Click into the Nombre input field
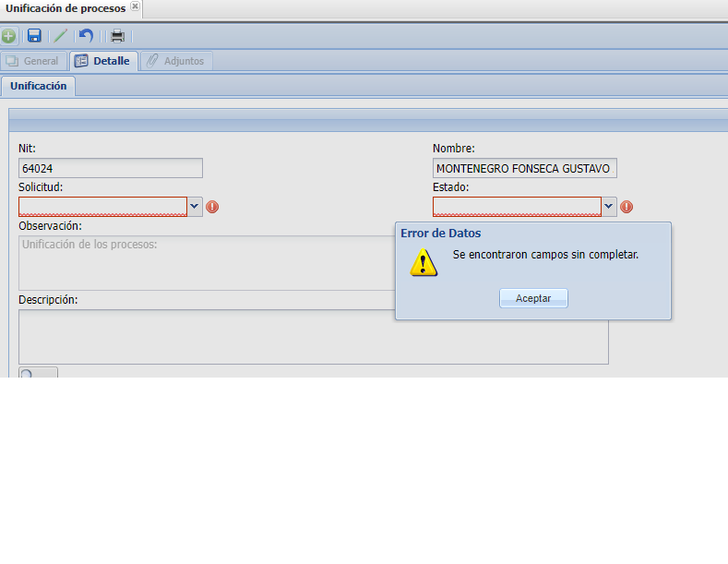 (x=525, y=168)
